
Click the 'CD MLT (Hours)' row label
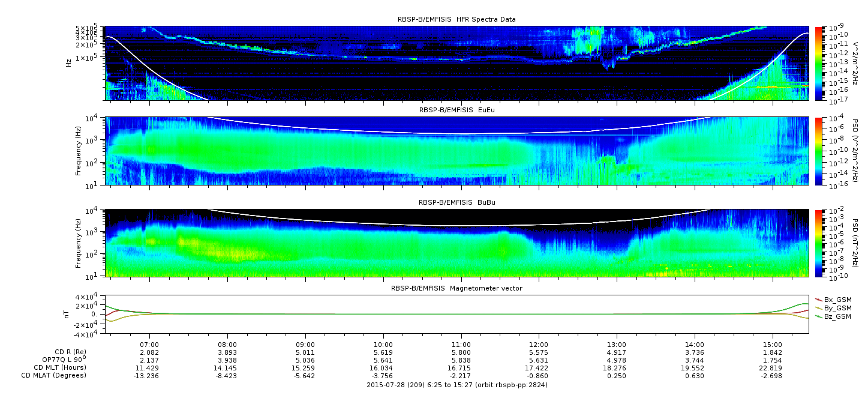(60, 367)
